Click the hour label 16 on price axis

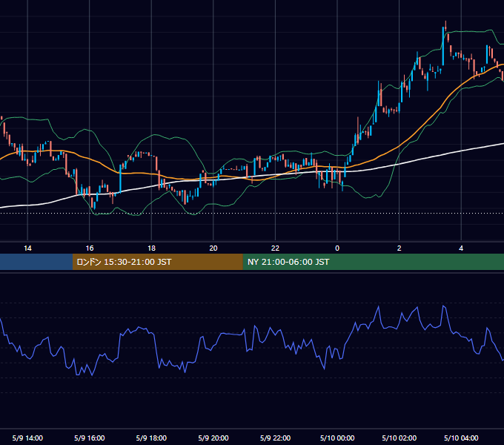pos(90,248)
